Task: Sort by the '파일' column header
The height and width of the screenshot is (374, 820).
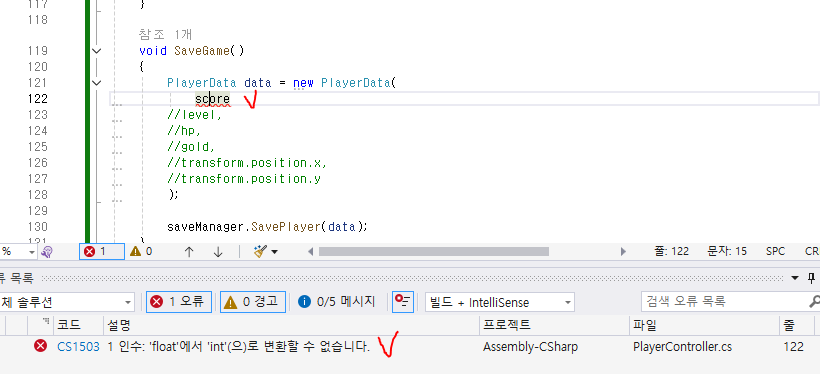Action: click(x=704, y=325)
